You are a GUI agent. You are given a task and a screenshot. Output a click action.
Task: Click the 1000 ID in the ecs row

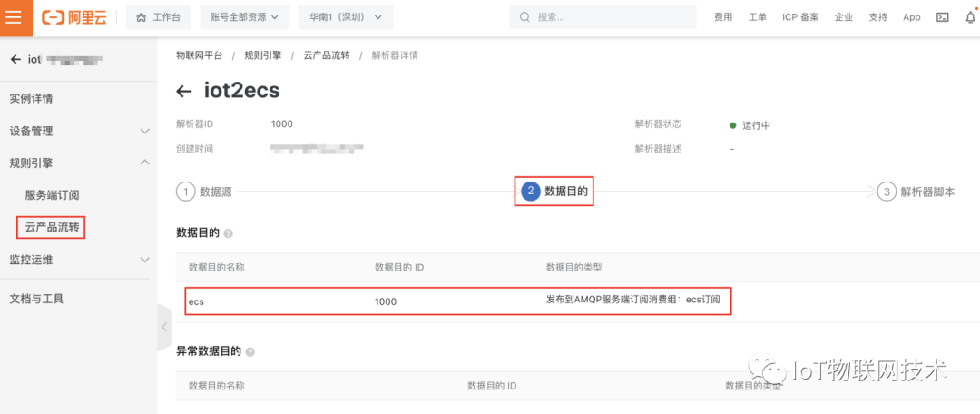(386, 301)
